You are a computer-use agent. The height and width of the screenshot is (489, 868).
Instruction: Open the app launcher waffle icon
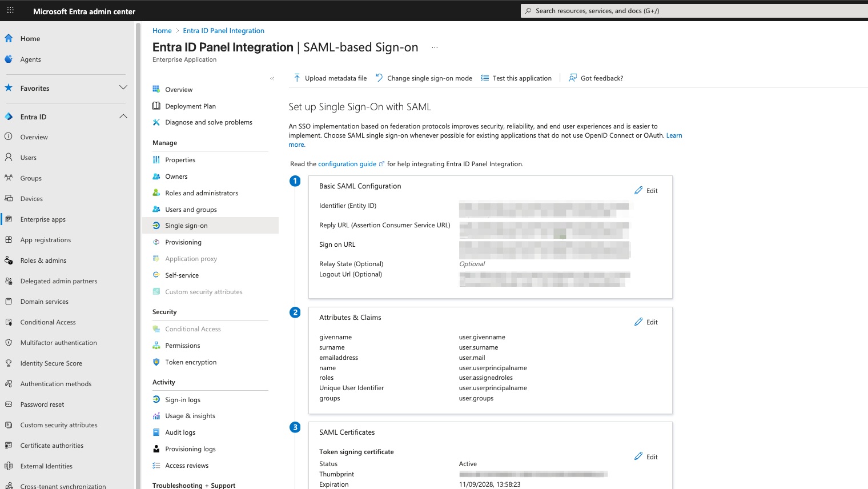(x=10, y=10)
